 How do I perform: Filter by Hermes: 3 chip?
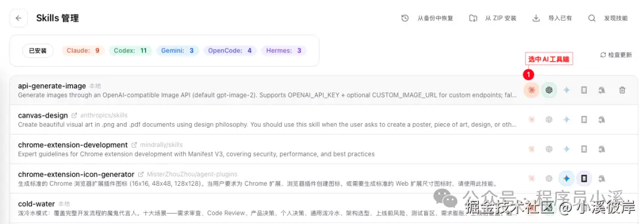click(x=284, y=51)
